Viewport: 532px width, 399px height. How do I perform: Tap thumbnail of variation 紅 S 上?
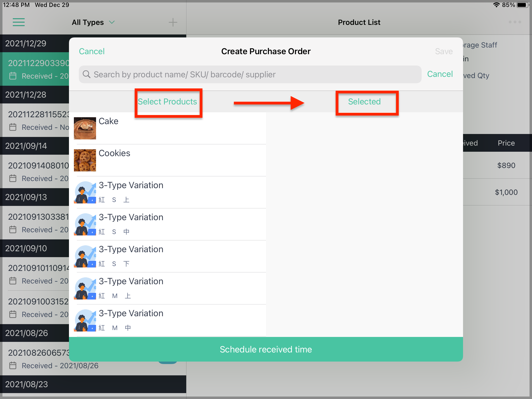85,192
